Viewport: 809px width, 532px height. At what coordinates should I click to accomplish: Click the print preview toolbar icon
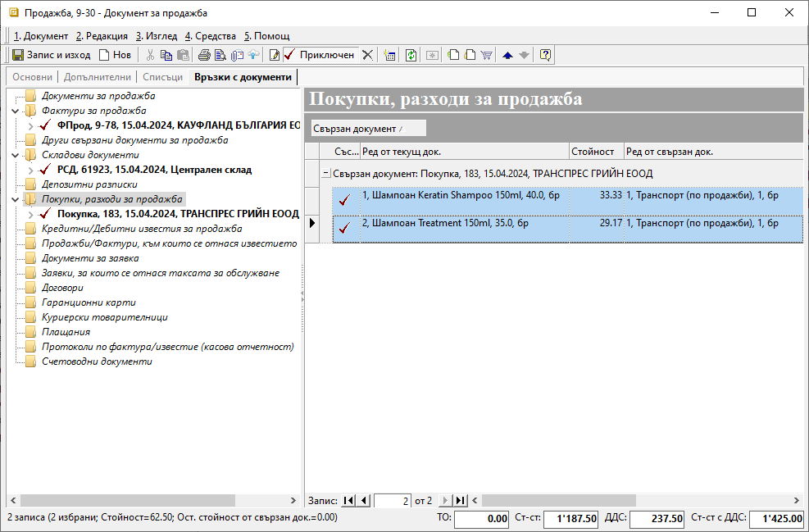pyautogui.click(x=220, y=55)
